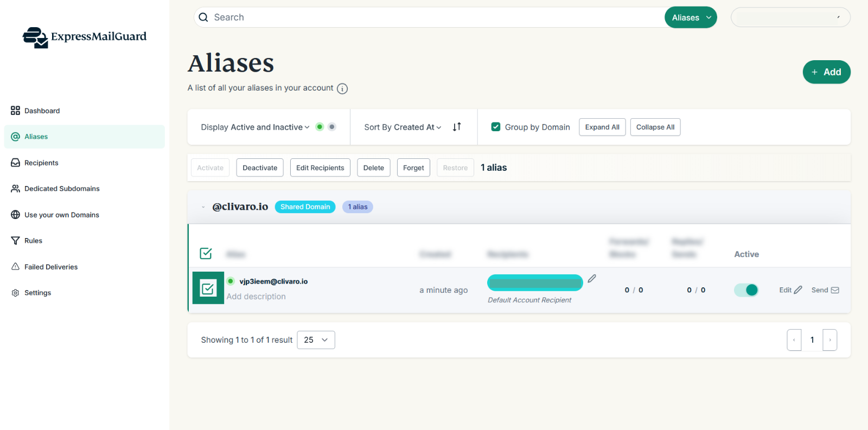This screenshot has height=430, width=868.
Task: Click the 1 alias count badge
Action: point(358,207)
